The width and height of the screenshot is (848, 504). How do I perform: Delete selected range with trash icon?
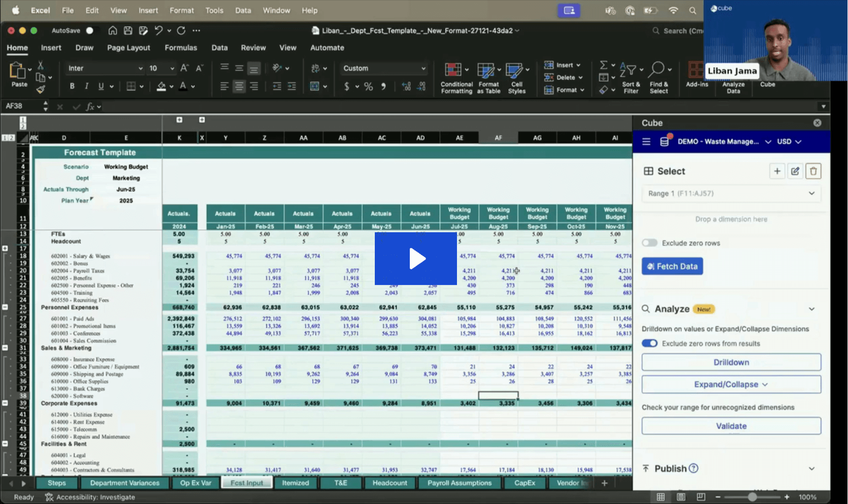813,171
